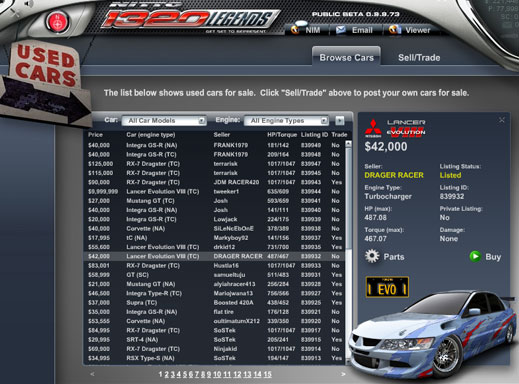Click the listings scrollbar up arrow
The height and width of the screenshot is (384, 519).
coord(348,144)
